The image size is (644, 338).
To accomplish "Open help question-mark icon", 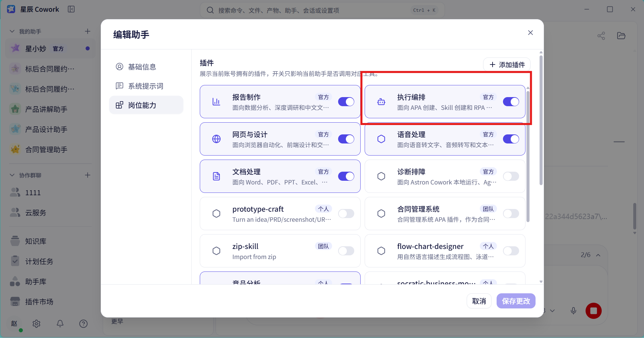I will click(x=83, y=324).
